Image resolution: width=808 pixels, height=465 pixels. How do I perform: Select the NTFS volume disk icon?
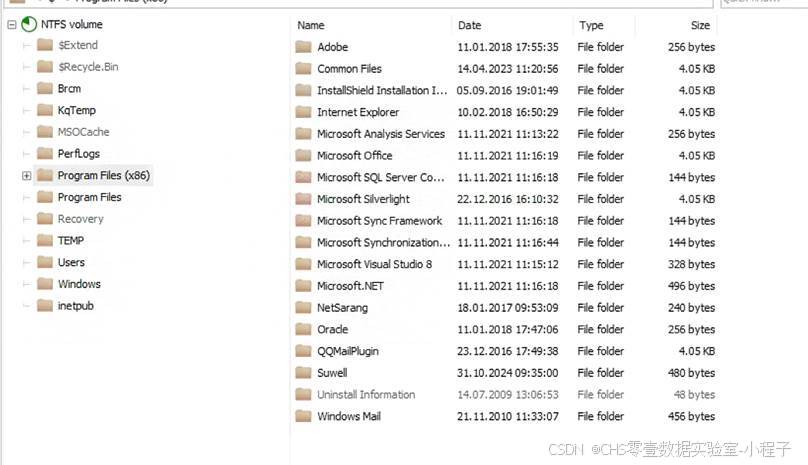click(29, 24)
